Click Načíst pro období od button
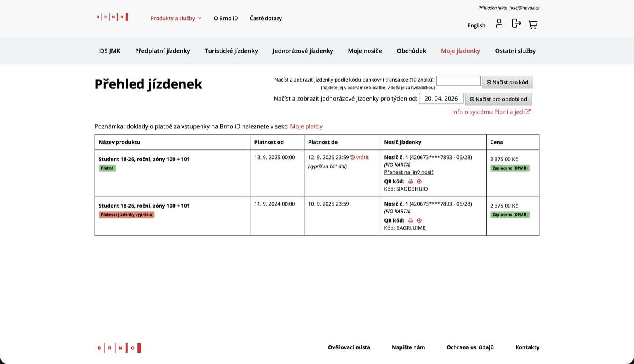634x364 pixels. pyautogui.click(x=498, y=99)
